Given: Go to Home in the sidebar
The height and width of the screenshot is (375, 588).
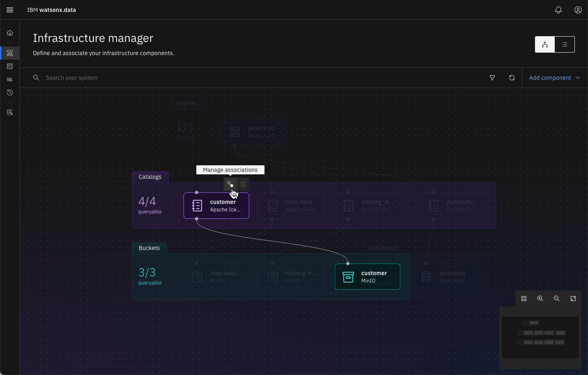Looking at the screenshot, I should tap(10, 33).
